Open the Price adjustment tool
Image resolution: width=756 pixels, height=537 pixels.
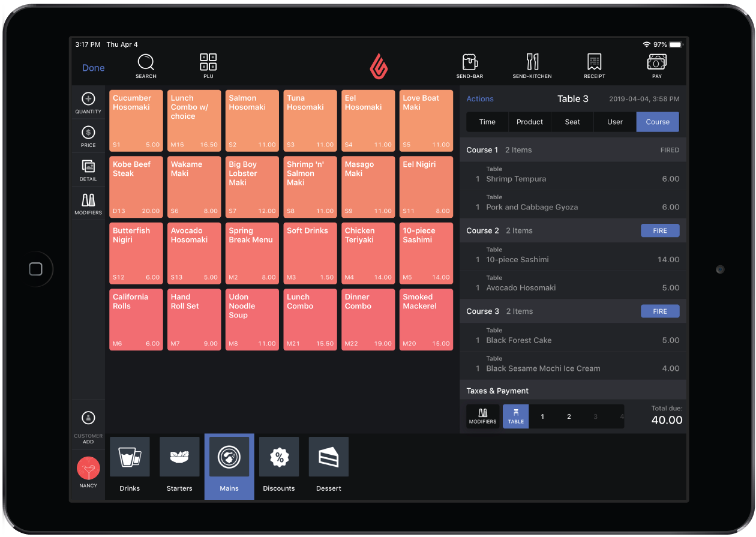88,136
